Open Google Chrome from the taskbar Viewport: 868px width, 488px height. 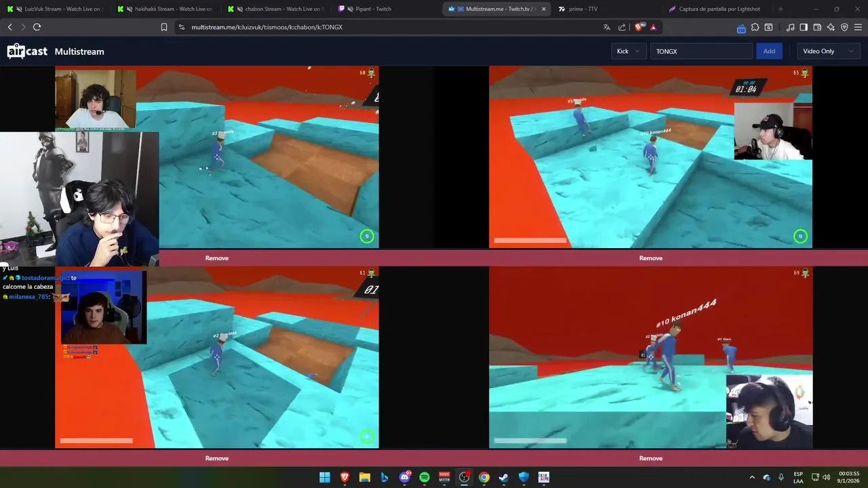[x=484, y=477]
